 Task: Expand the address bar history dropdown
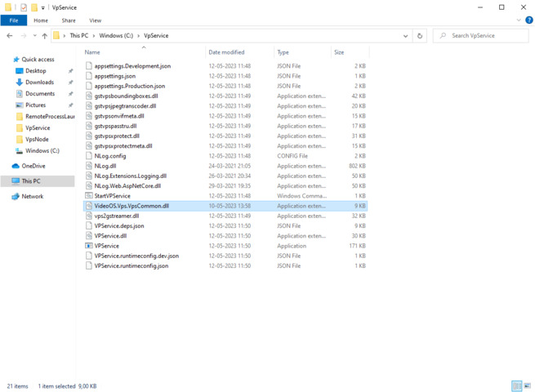[406, 36]
